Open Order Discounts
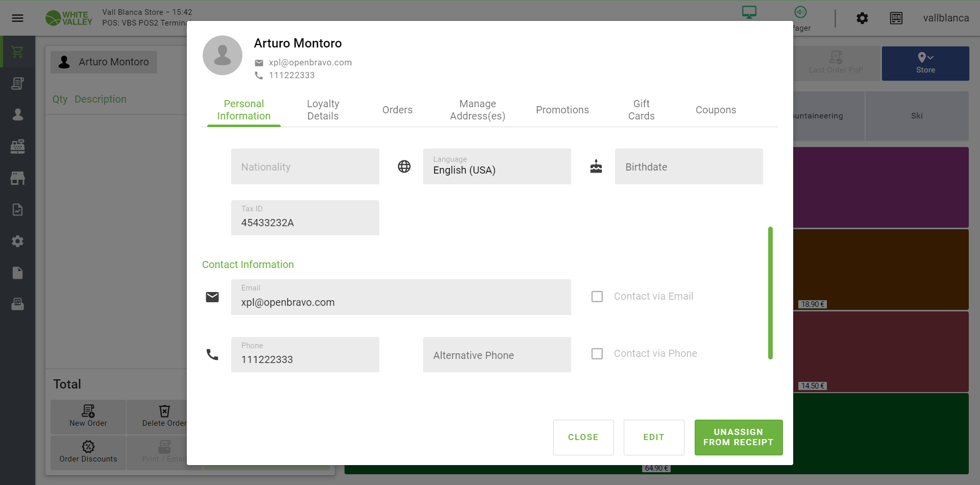980x485 pixels. click(x=88, y=452)
